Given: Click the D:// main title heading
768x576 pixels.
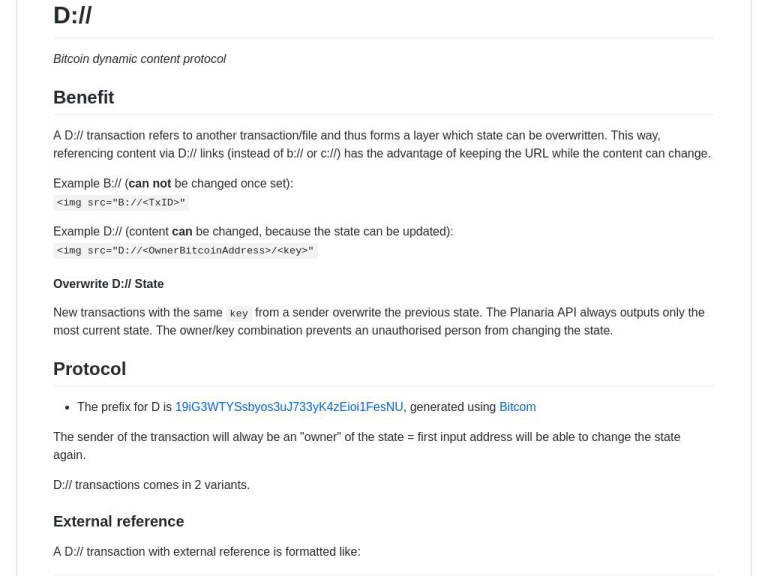Looking at the screenshot, I should [x=73, y=15].
